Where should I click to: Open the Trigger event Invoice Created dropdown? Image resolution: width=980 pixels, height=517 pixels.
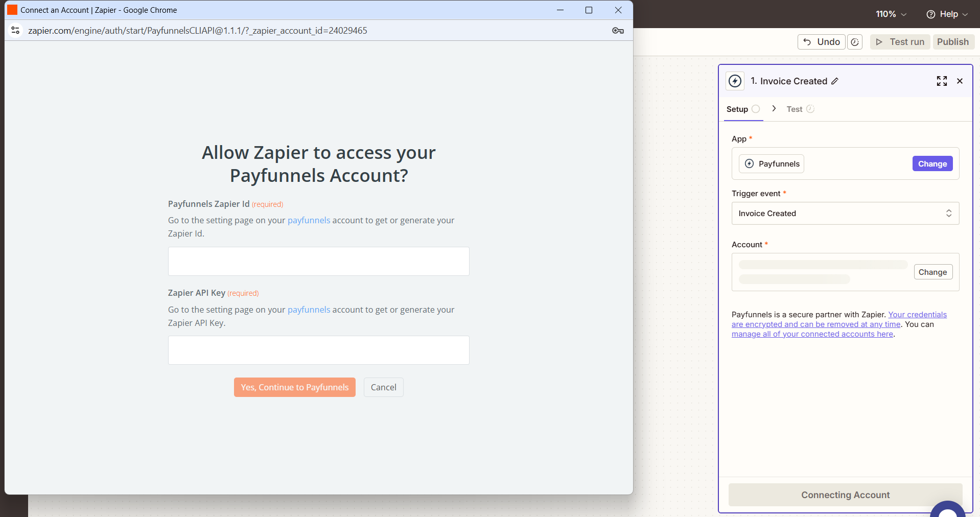click(845, 214)
